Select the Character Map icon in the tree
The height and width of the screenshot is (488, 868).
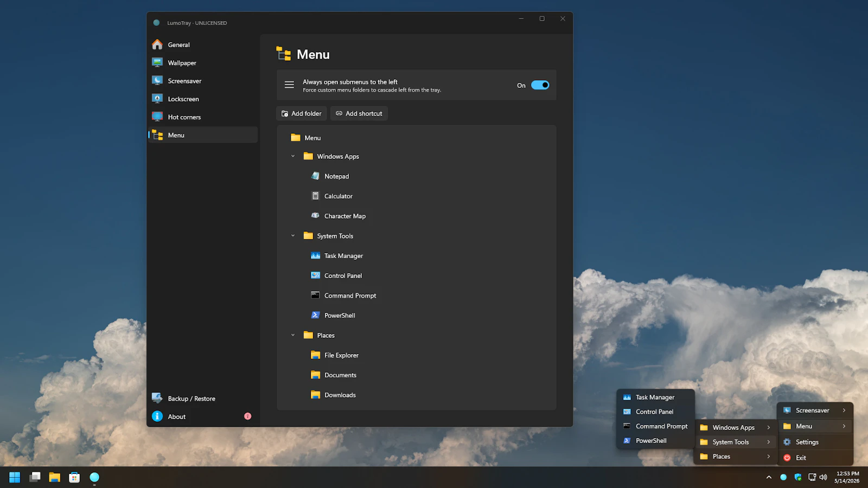(315, 215)
